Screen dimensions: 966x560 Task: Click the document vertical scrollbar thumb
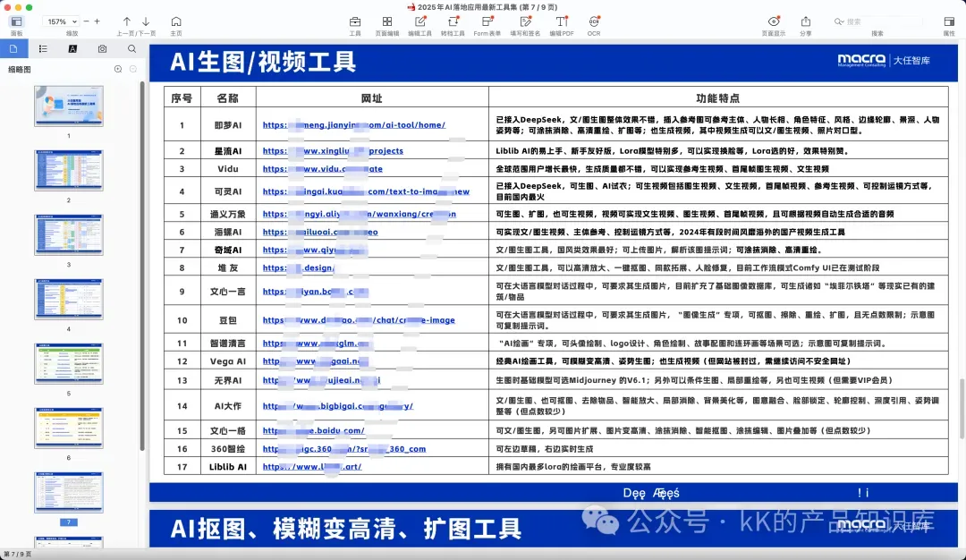coord(962,409)
